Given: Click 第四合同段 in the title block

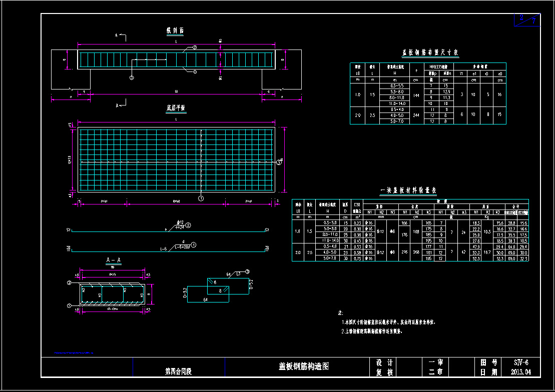Looking at the screenshot, I should pyautogui.click(x=178, y=371).
